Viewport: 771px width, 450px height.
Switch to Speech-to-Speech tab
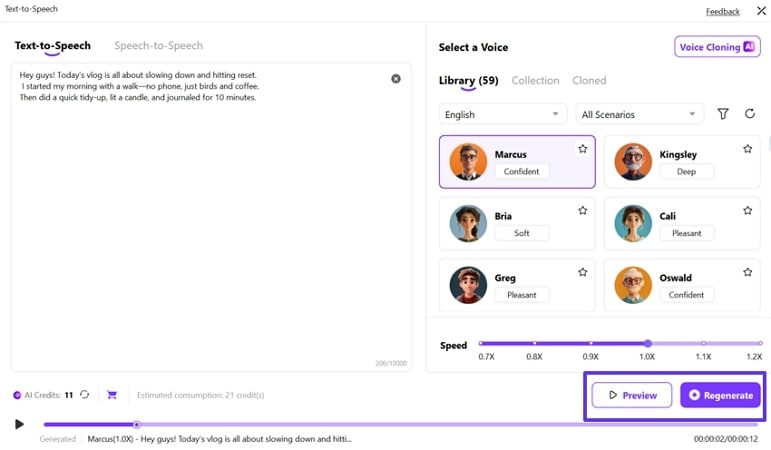pos(158,46)
